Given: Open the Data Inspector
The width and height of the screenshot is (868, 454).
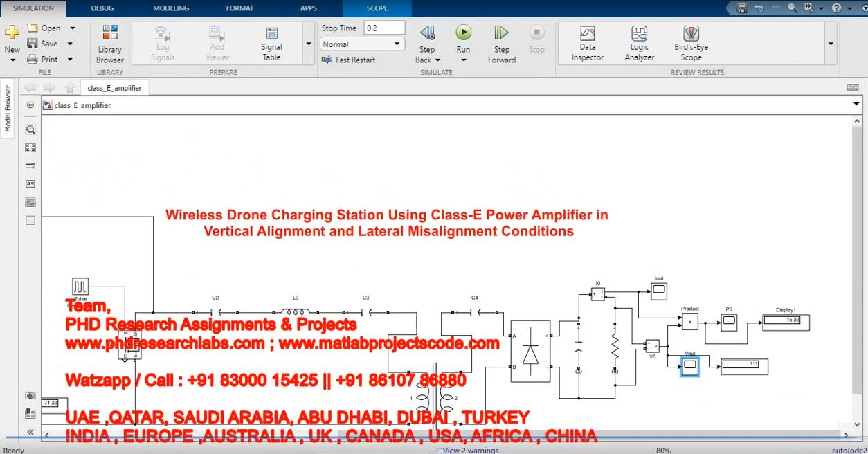Looking at the screenshot, I should coord(588,44).
